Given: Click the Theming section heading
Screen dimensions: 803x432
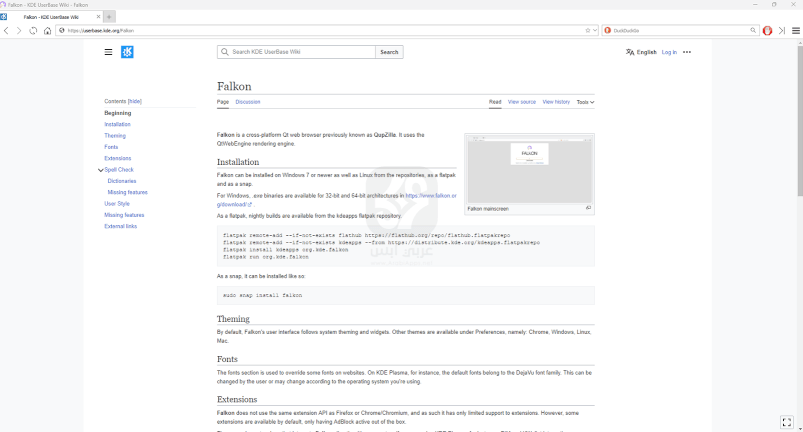Looking at the screenshot, I should (233, 319).
